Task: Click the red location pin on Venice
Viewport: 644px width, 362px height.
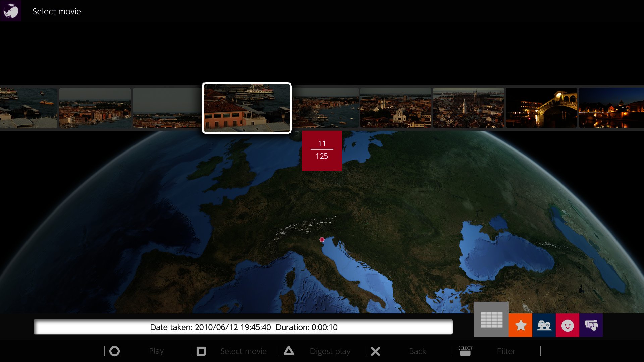Action: pyautogui.click(x=322, y=239)
